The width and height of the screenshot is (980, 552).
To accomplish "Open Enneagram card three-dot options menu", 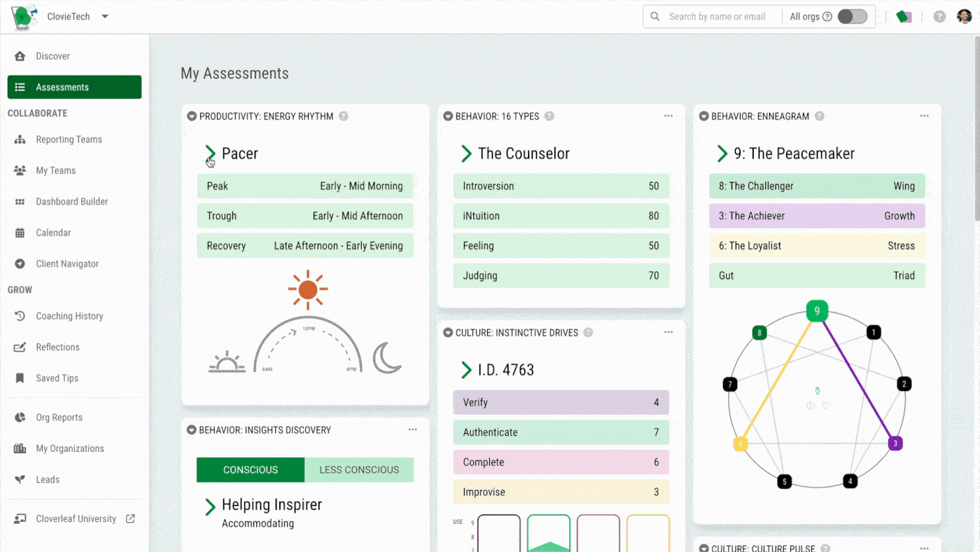I will pyautogui.click(x=924, y=116).
